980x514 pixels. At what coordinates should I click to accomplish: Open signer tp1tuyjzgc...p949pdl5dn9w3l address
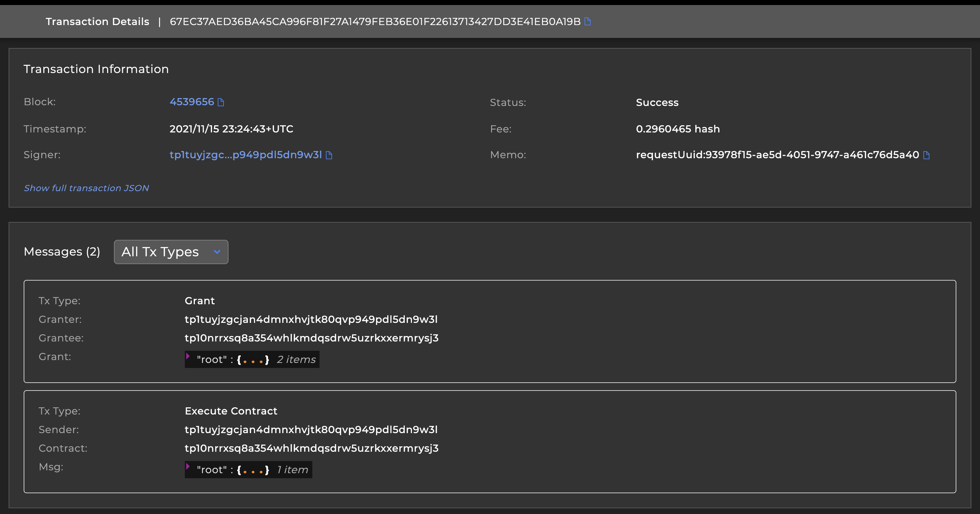[246, 155]
